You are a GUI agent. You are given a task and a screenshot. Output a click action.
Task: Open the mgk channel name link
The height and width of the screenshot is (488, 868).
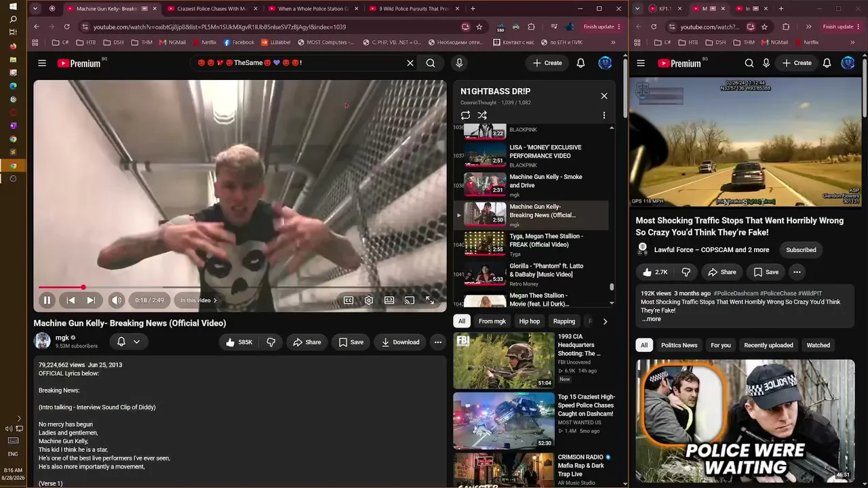click(62, 338)
